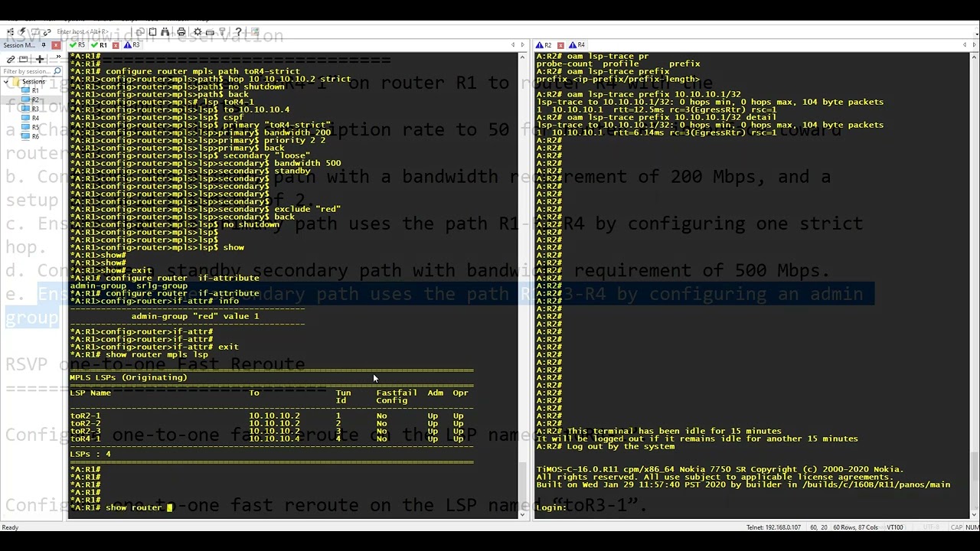Image resolution: width=980 pixels, height=551 pixels.
Task: Switch to the R2 tab
Action: coord(544,45)
